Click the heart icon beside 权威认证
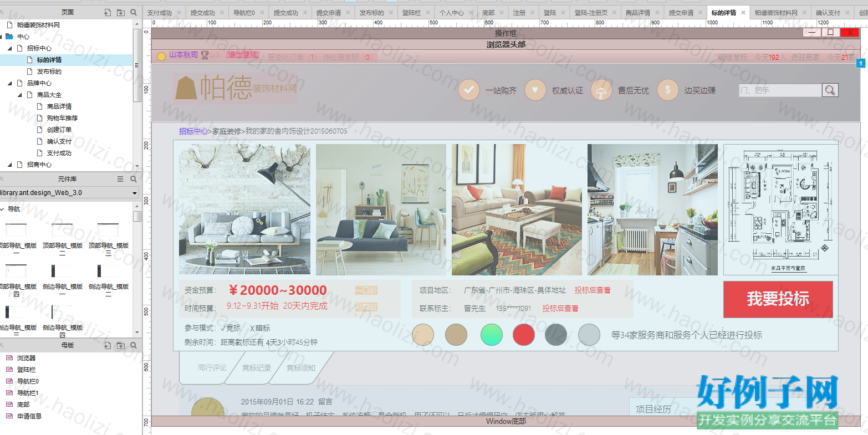 (535, 90)
